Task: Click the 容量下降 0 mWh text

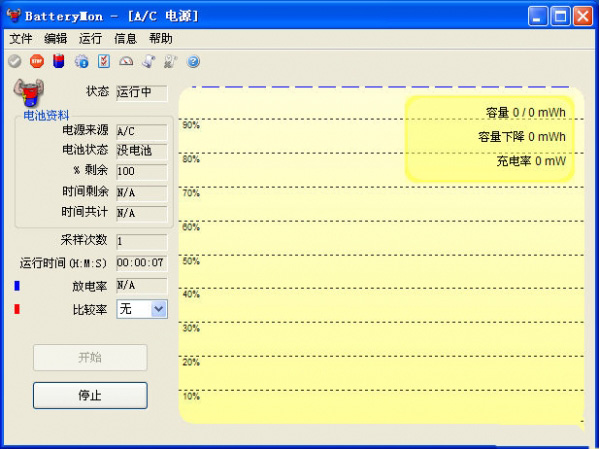Action: point(522,137)
